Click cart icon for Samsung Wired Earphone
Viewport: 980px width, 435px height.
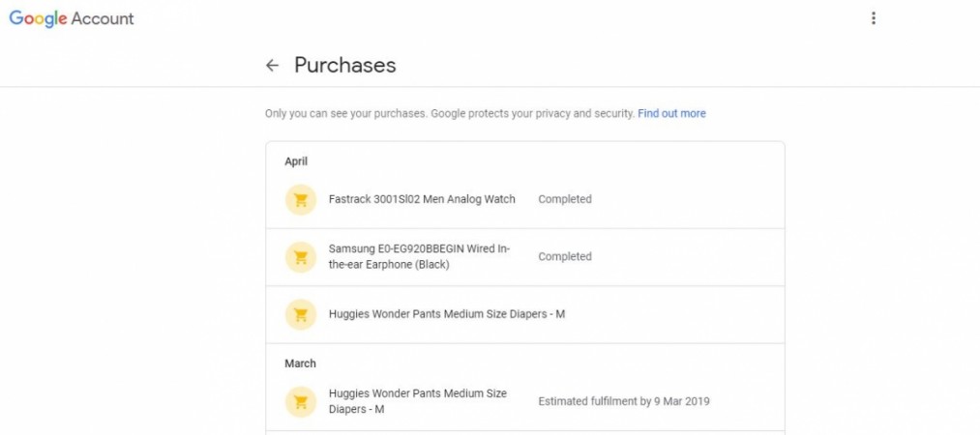pos(301,257)
